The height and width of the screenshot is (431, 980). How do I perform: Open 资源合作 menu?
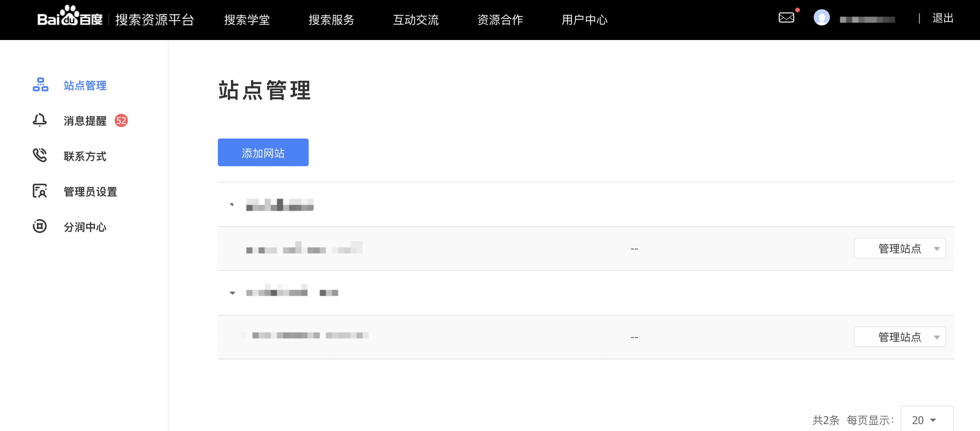pos(500,20)
